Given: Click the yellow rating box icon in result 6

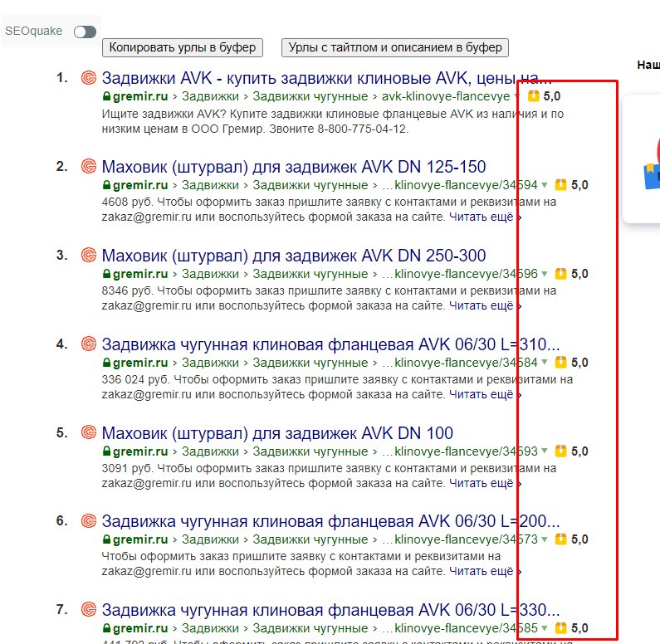Looking at the screenshot, I should tap(560, 539).
